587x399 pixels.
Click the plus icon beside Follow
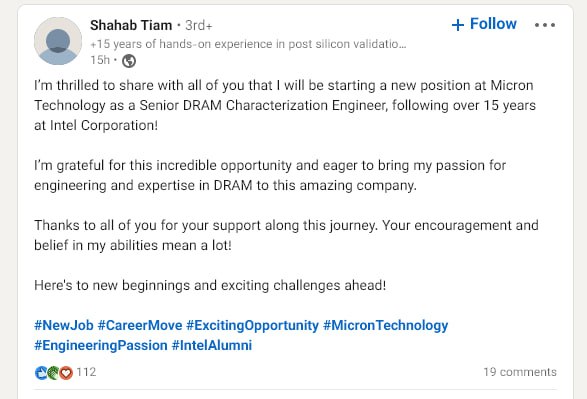[458, 25]
